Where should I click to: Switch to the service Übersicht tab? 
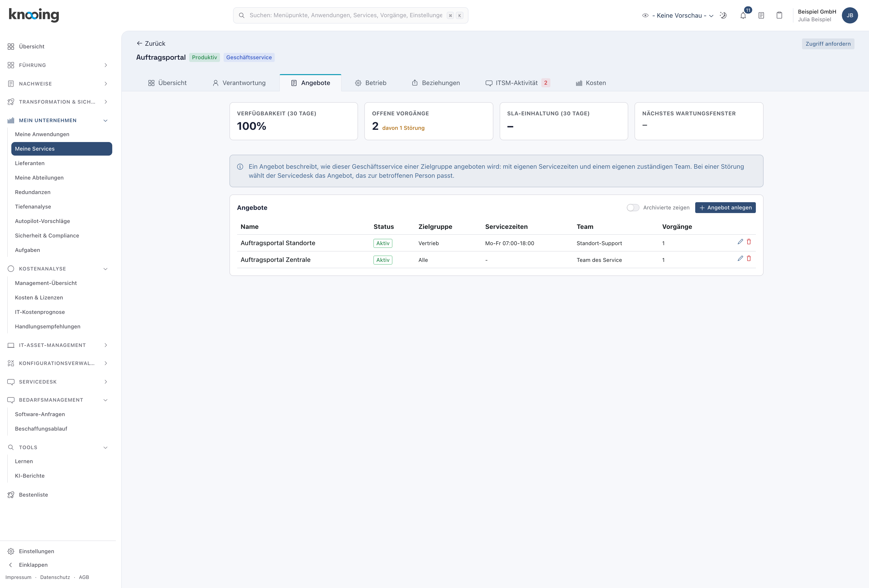[x=167, y=83]
